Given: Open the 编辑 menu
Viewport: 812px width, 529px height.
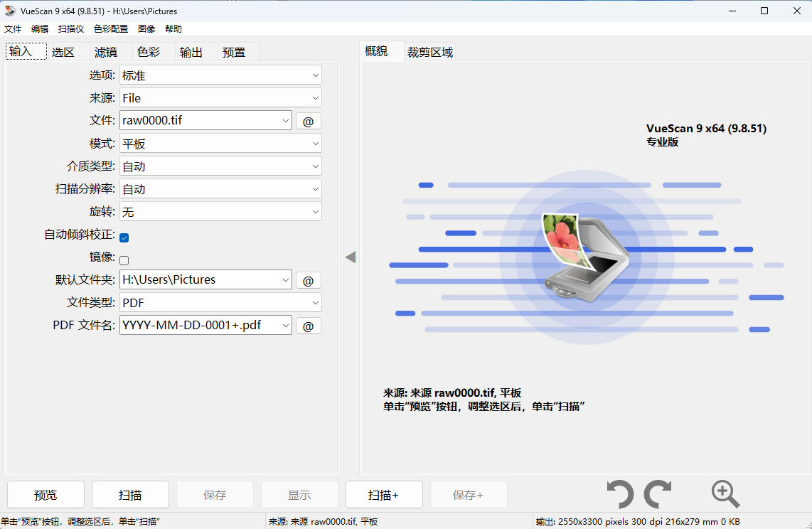Looking at the screenshot, I should tap(40, 29).
